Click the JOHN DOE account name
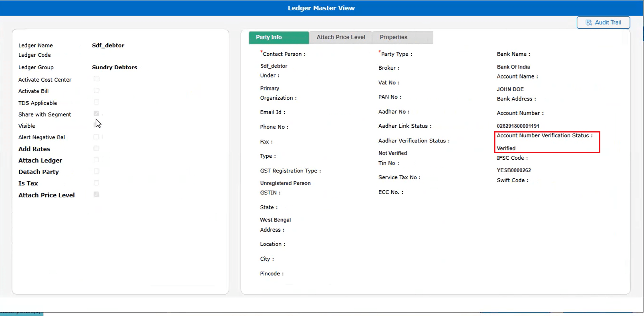Screen dimensions: 644x317 coord(510,89)
